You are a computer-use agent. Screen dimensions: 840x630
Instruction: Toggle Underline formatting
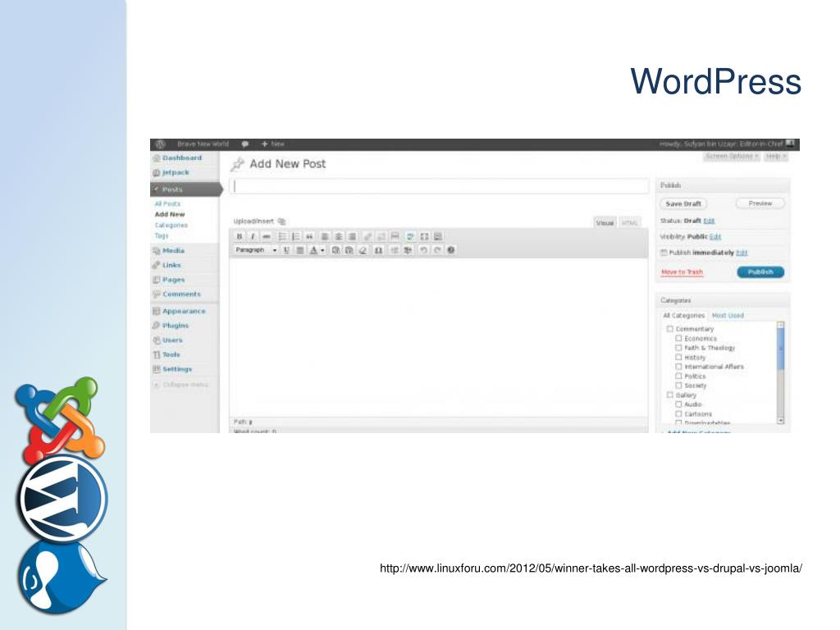point(286,250)
